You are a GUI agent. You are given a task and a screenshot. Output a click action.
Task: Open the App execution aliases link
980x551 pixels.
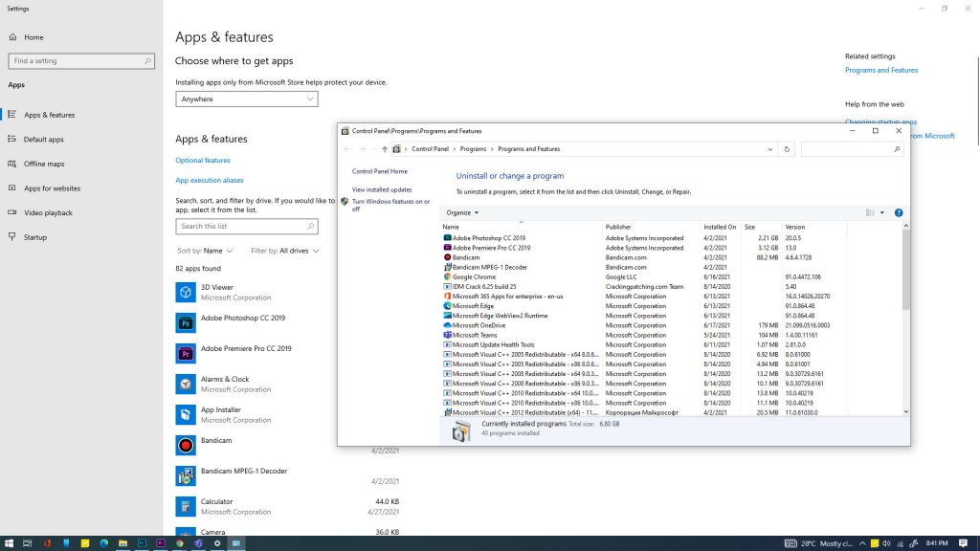pos(210,181)
